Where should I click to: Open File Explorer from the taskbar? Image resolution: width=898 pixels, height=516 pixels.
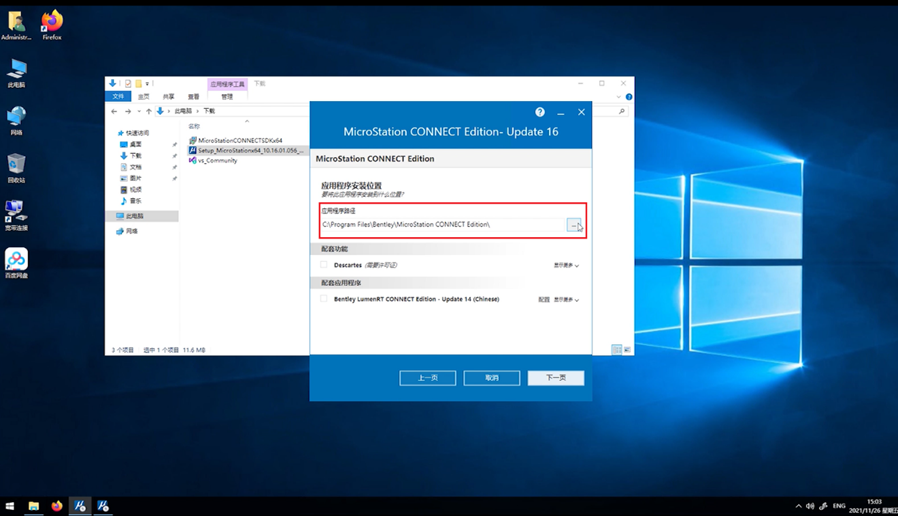[x=34, y=506]
